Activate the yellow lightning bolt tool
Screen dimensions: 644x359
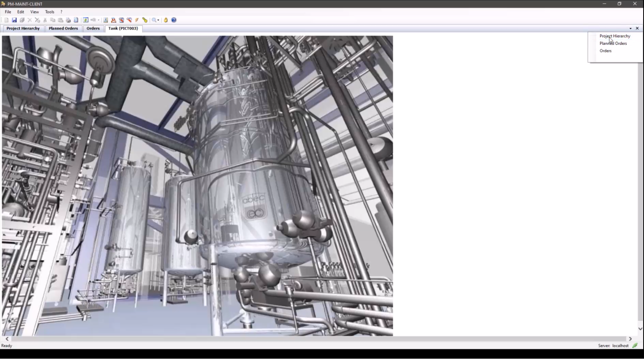pos(137,20)
